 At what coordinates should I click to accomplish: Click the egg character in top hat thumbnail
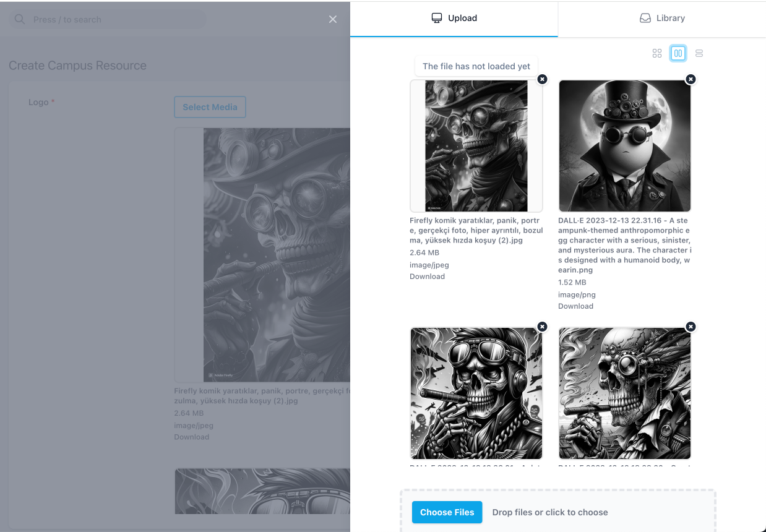(x=625, y=146)
